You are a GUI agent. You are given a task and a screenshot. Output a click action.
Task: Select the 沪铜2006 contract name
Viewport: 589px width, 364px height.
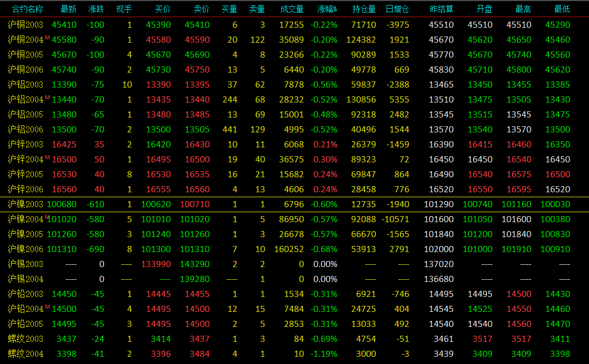pos(26,70)
